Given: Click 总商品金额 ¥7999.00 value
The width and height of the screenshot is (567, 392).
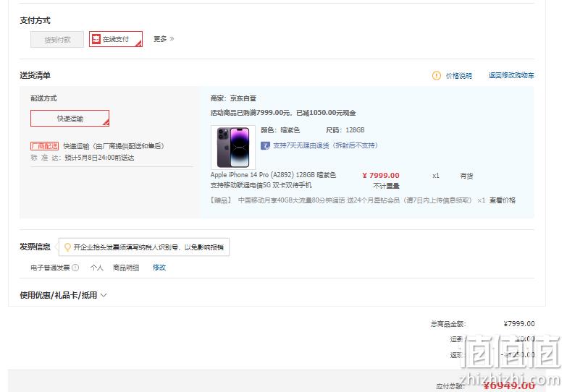Looking at the screenshot, I should coord(519,324).
